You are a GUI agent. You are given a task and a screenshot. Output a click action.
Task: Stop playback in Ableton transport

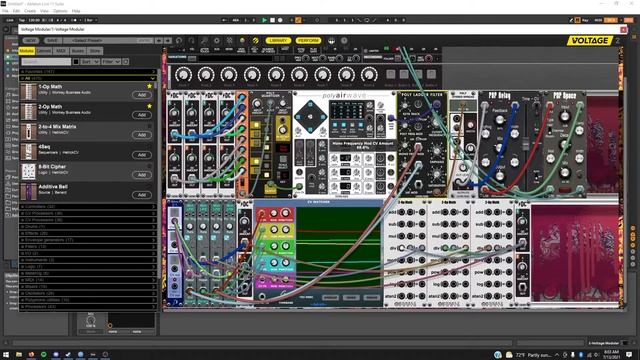(272, 20)
